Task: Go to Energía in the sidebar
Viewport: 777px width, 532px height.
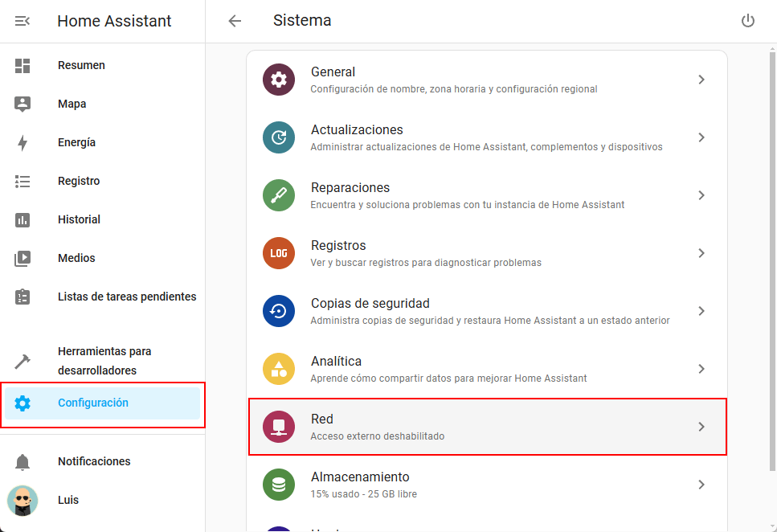Action: (x=76, y=142)
